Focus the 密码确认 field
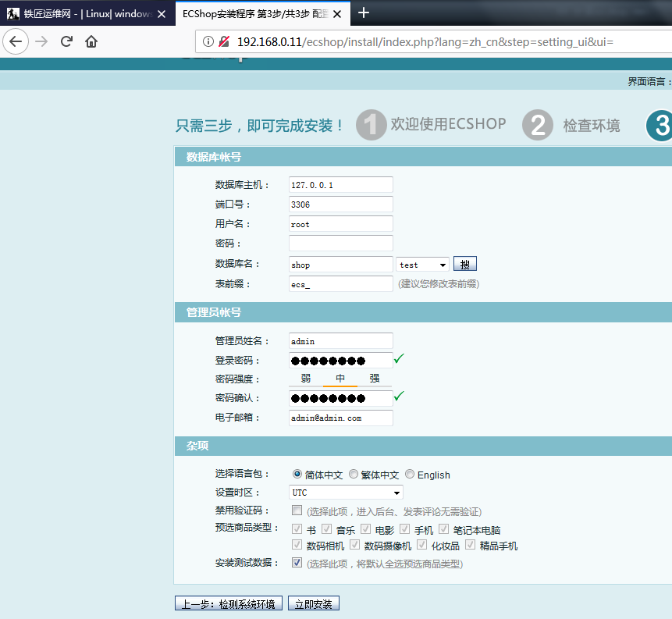The image size is (672, 619). [341, 398]
